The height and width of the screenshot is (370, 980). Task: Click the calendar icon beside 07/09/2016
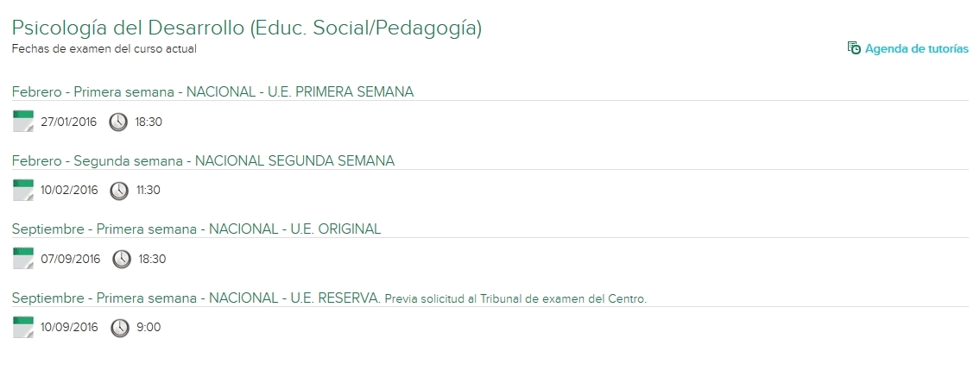tap(23, 259)
